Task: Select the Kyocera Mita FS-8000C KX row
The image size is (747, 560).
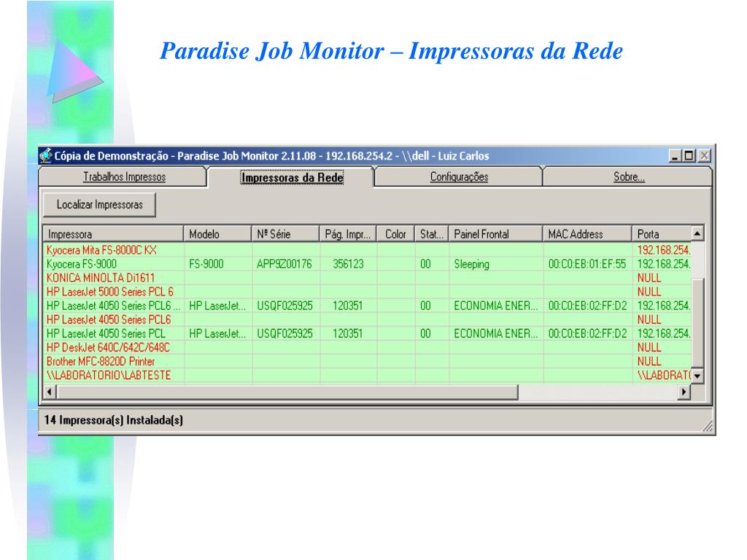Action: pyautogui.click(x=367, y=250)
